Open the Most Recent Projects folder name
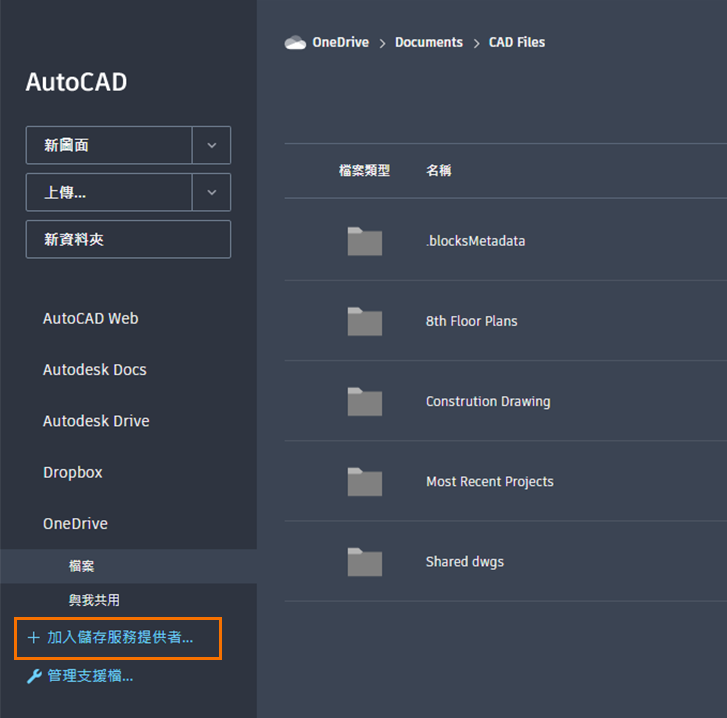The height and width of the screenshot is (718, 727). 490,482
